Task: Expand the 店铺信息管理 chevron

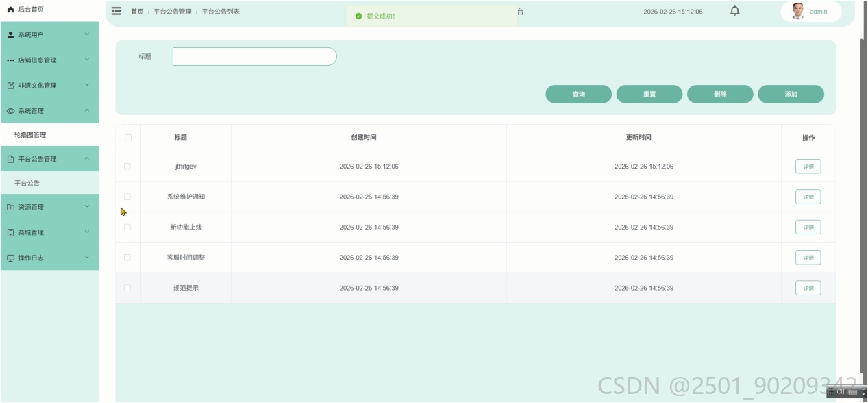Action: click(87, 60)
